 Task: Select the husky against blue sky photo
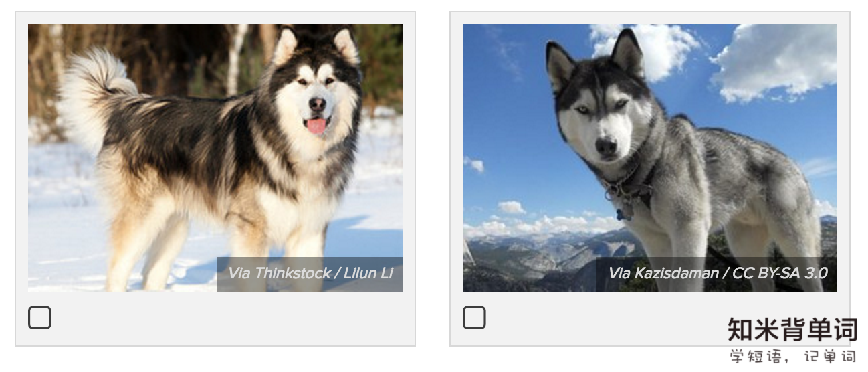point(650,158)
